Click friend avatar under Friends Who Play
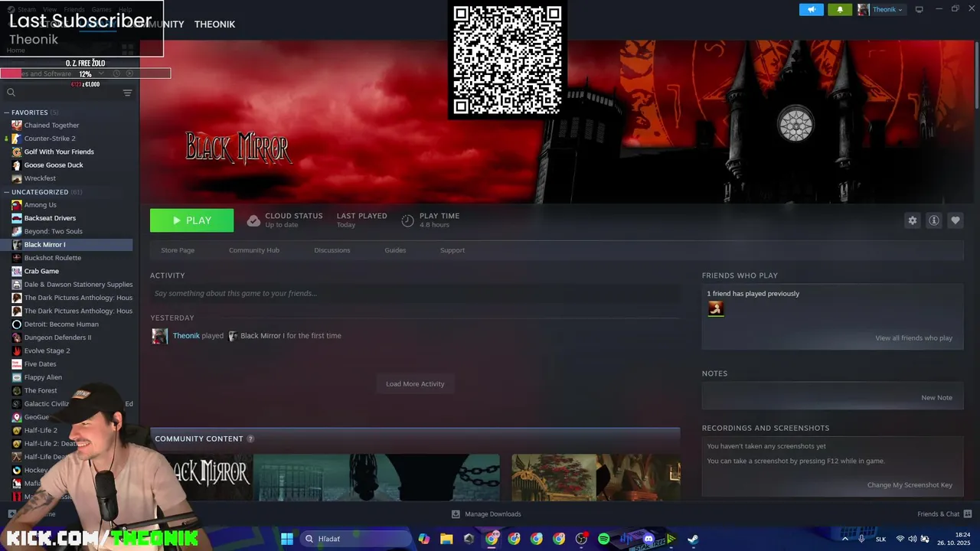Viewport: 980px width, 551px height. 716,308
